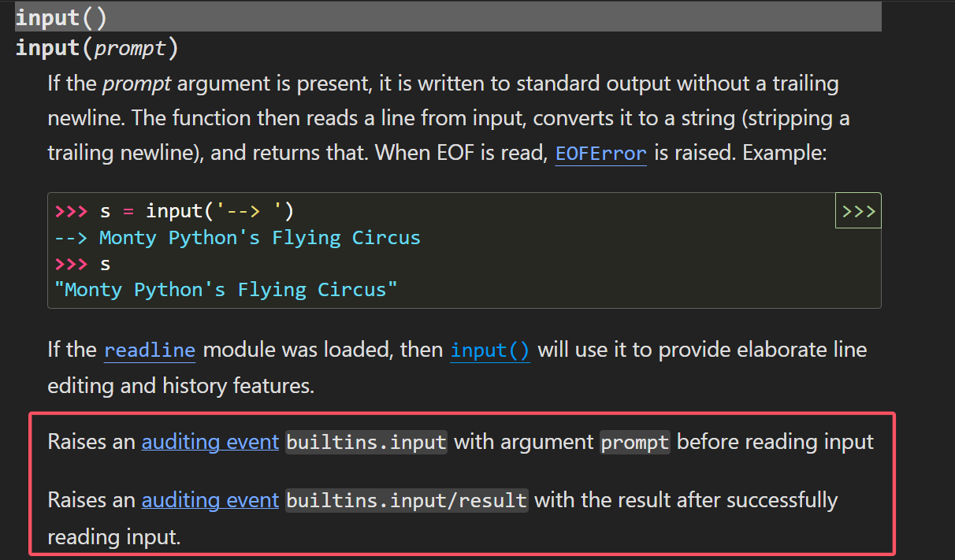Click the input(prompt) signature line

click(x=97, y=49)
